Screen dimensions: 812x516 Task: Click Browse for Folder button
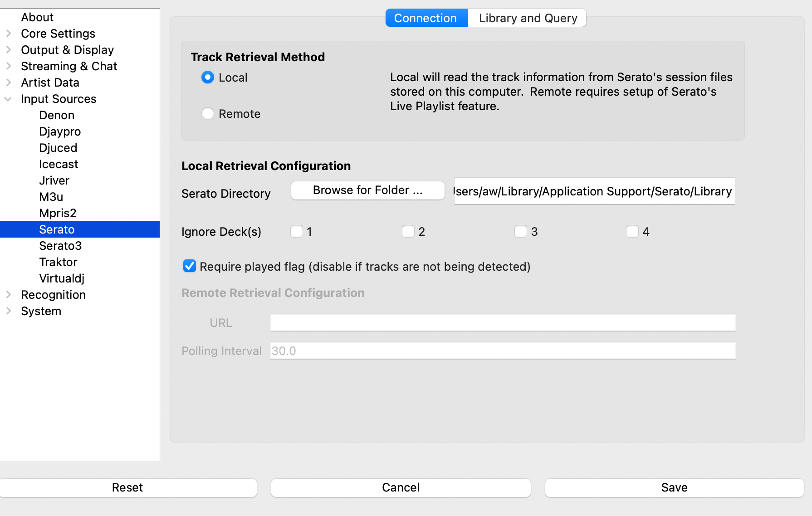367,190
